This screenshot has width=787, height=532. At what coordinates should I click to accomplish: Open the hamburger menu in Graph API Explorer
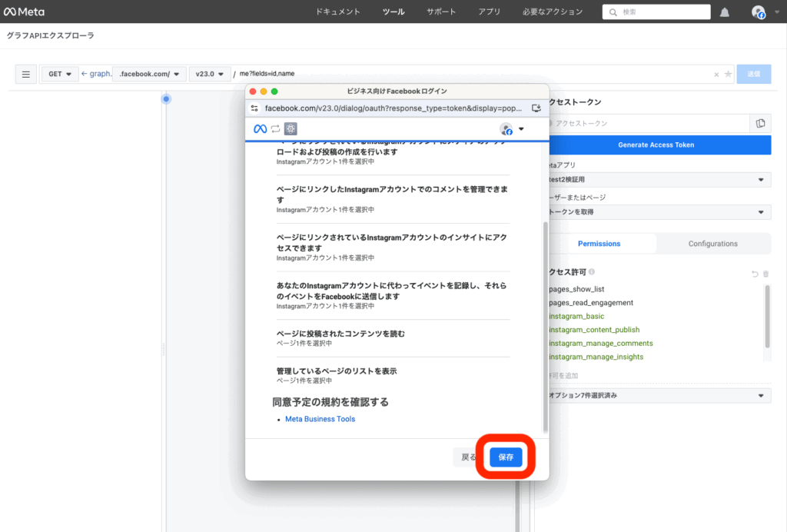(25, 75)
